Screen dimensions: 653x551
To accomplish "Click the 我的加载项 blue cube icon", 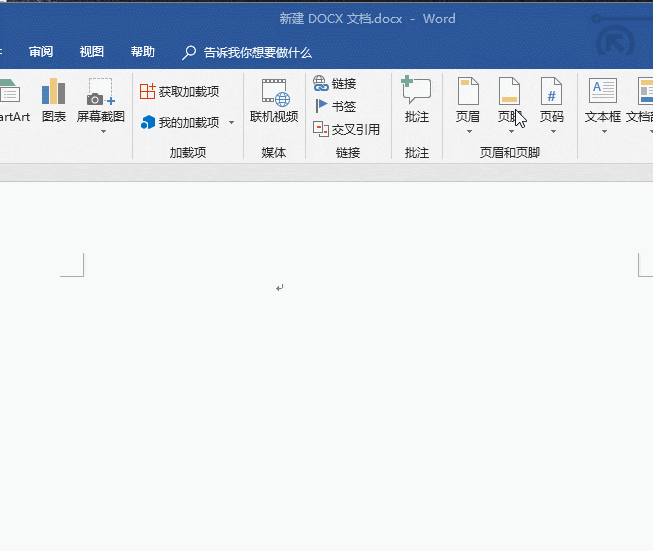I will [x=148, y=122].
